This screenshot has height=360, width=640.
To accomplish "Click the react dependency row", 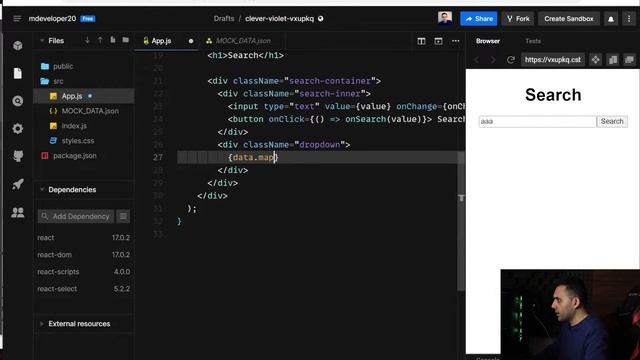I will coord(84,238).
